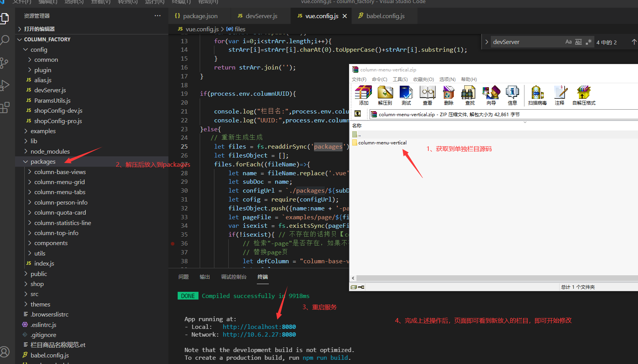Open the Extensions view in activity bar
The image size is (638, 364).
5,108
